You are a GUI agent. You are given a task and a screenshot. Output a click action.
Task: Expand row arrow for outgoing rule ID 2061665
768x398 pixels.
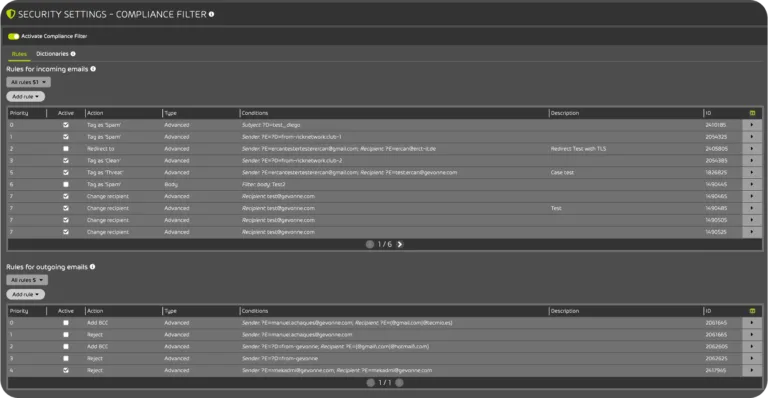[752, 335]
